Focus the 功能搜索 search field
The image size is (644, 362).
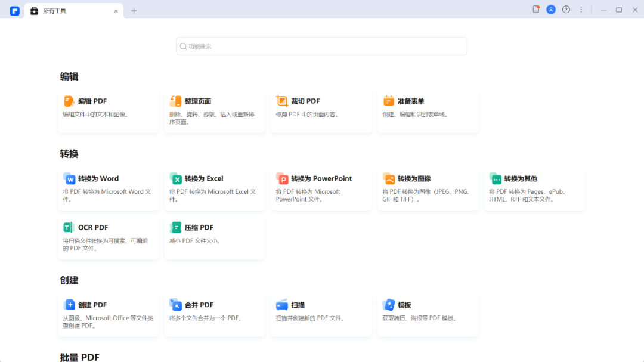pos(321,47)
